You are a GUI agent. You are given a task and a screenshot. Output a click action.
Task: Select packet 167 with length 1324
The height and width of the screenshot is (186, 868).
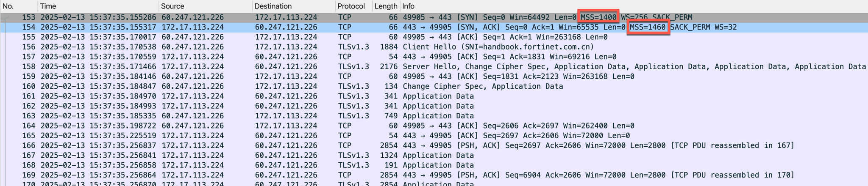[434, 156]
